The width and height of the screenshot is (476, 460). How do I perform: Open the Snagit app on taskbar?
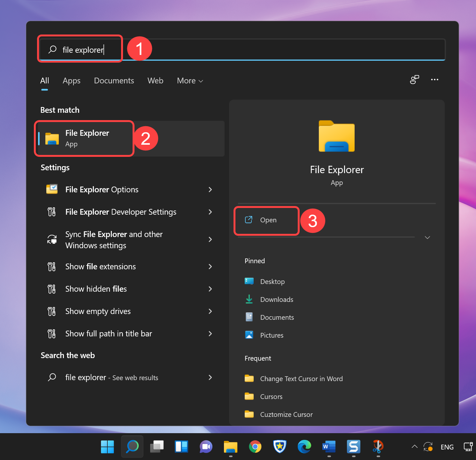pos(354,447)
